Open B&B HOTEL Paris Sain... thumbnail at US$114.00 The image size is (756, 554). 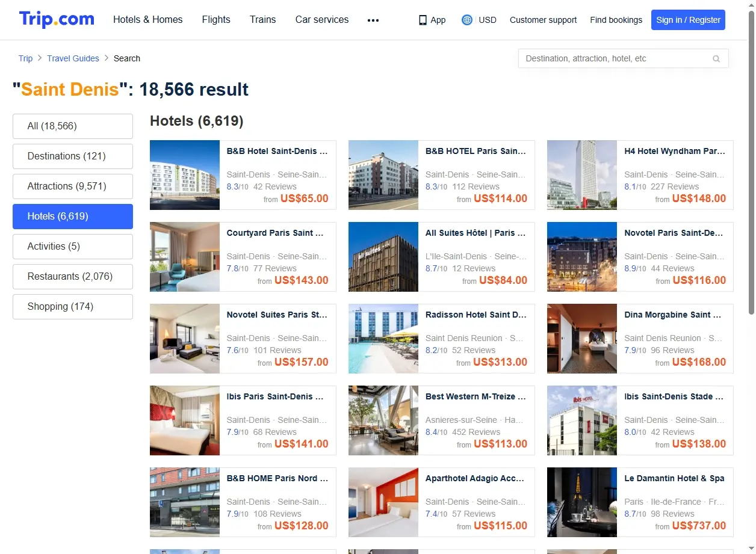[x=383, y=175]
